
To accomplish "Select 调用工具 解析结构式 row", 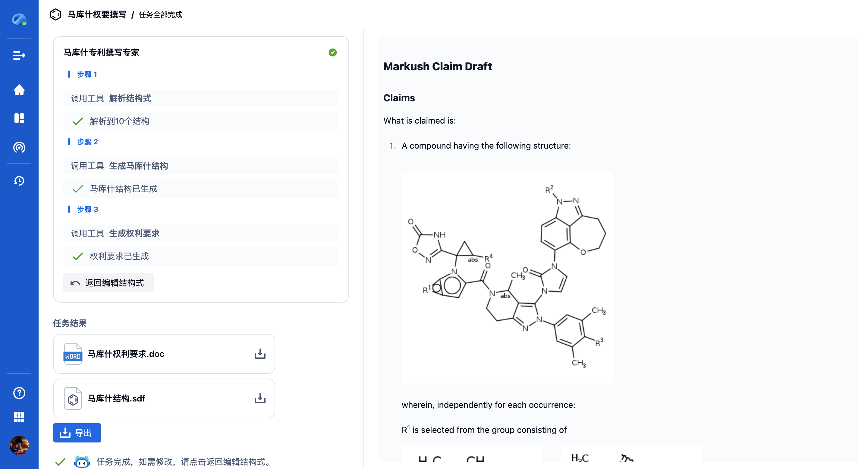I will point(201,98).
